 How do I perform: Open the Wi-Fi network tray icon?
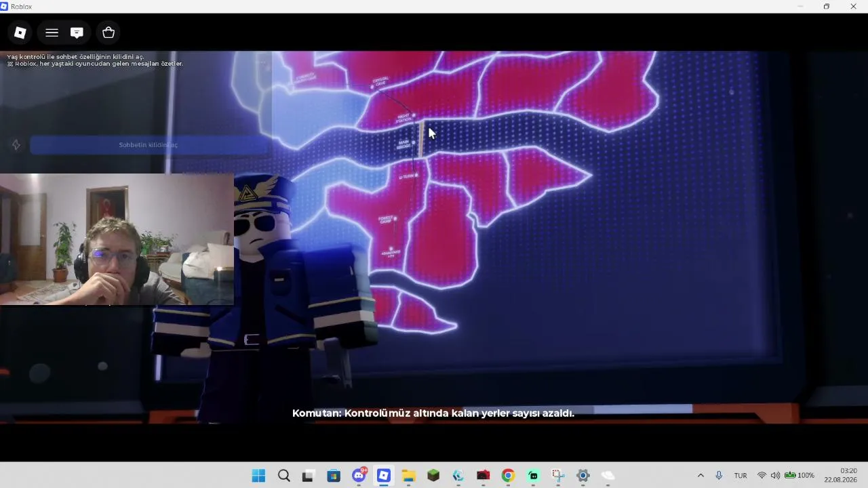pyautogui.click(x=762, y=476)
